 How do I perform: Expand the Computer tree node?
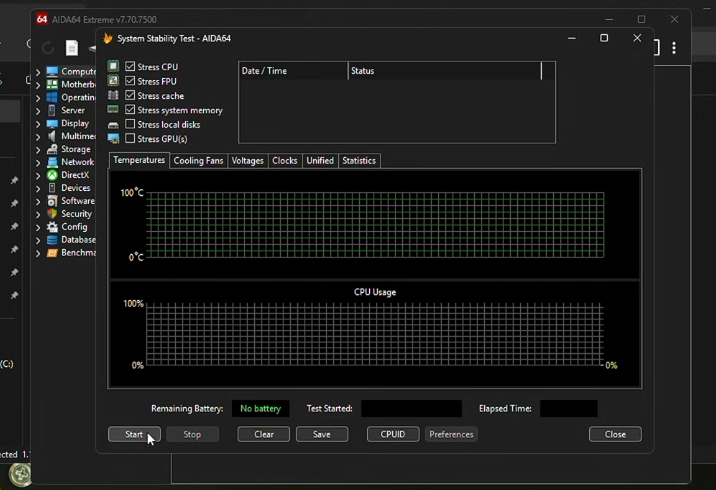click(38, 72)
